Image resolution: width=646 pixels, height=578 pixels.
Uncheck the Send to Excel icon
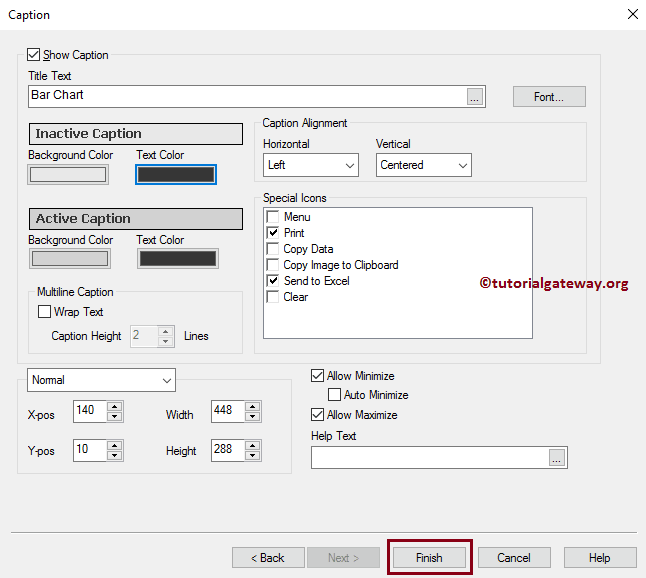[x=273, y=281]
